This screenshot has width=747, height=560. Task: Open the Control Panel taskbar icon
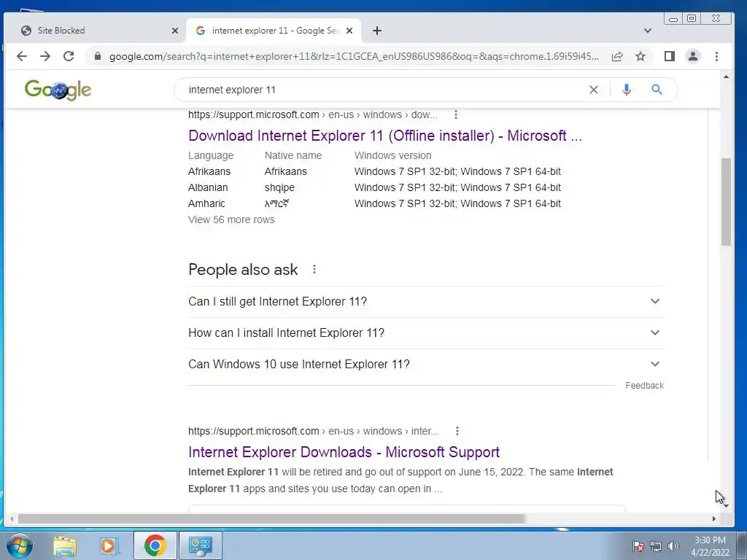tap(200, 545)
